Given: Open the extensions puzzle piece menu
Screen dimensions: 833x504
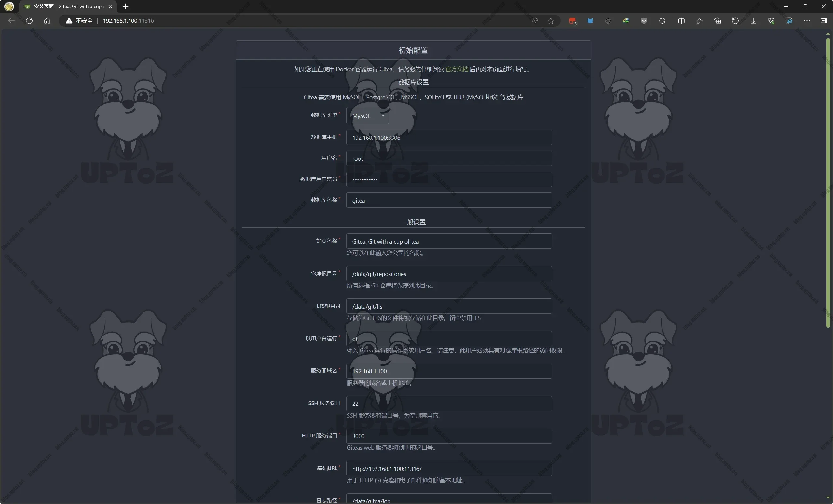Looking at the screenshot, I should pyautogui.click(x=662, y=20).
